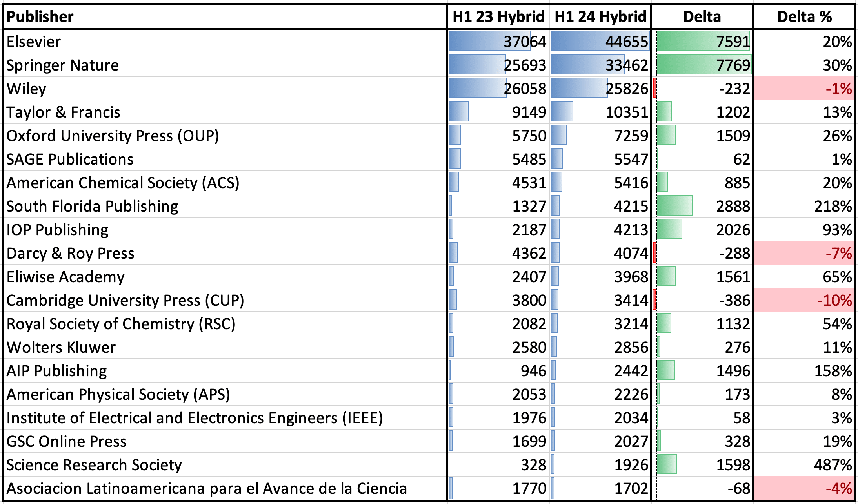Select Elsevier H1 24 value 44655
Viewport: 858px width, 504px height.
(600, 41)
